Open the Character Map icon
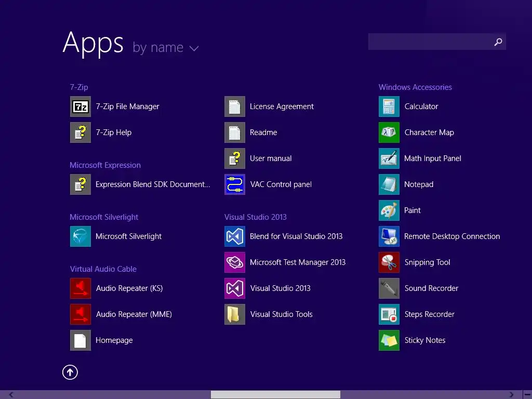 [x=389, y=132]
